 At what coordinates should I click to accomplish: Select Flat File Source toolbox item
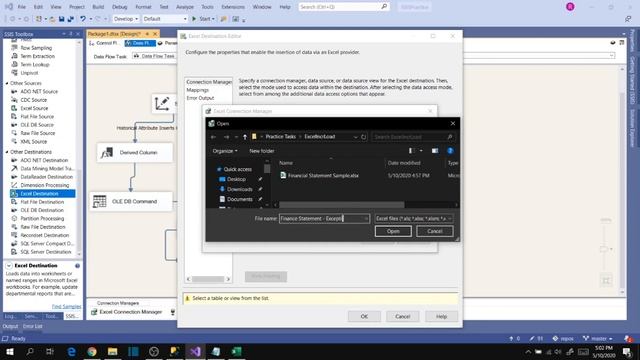[37, 117]
